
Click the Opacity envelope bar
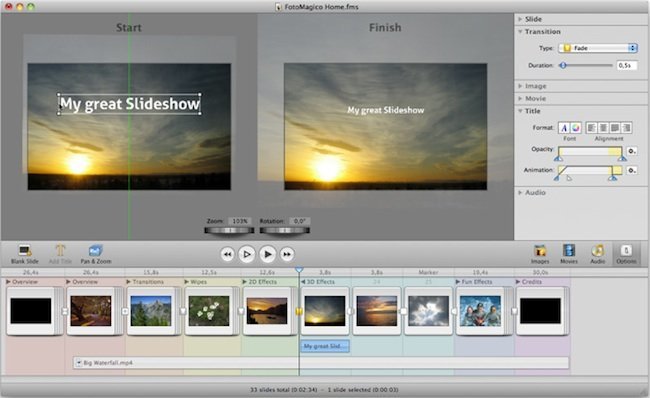pos(590,151)
